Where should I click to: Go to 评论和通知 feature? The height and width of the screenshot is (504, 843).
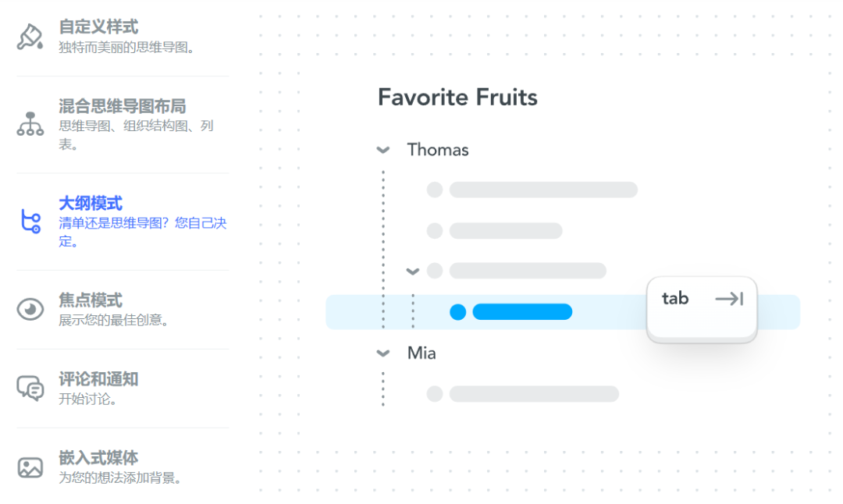98,379
